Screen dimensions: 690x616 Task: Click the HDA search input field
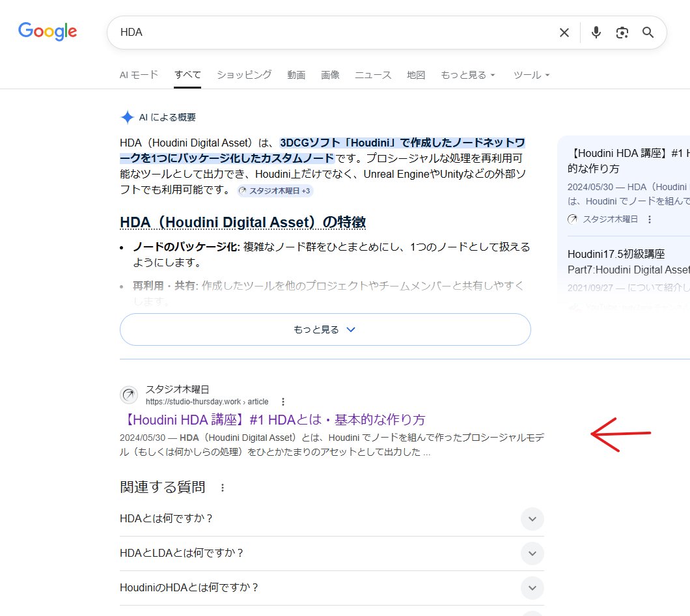pyautogui.click(x=335, y=33)
